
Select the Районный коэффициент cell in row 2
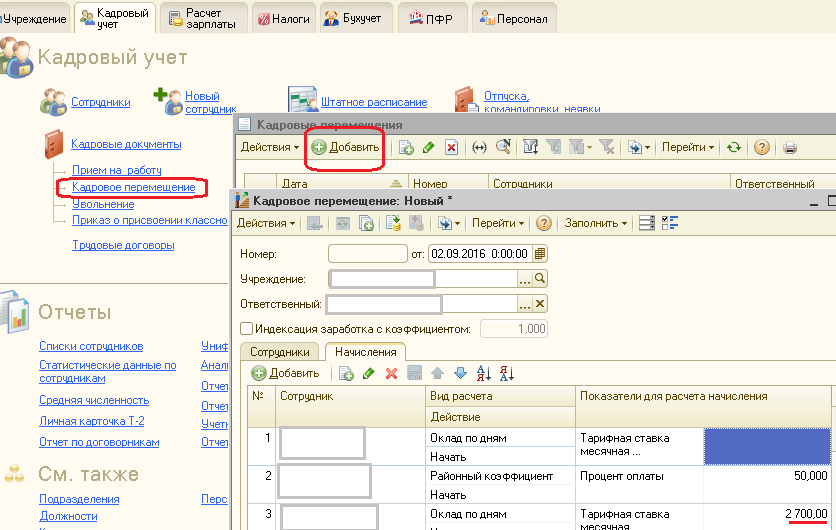coord(500,476)
